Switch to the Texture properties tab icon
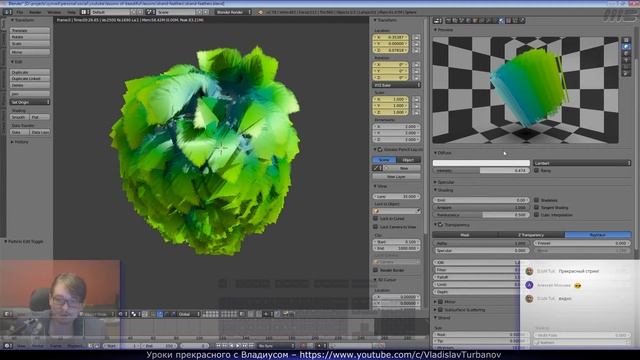The height and width of the screenshot is (360, 640). point(508,20)
